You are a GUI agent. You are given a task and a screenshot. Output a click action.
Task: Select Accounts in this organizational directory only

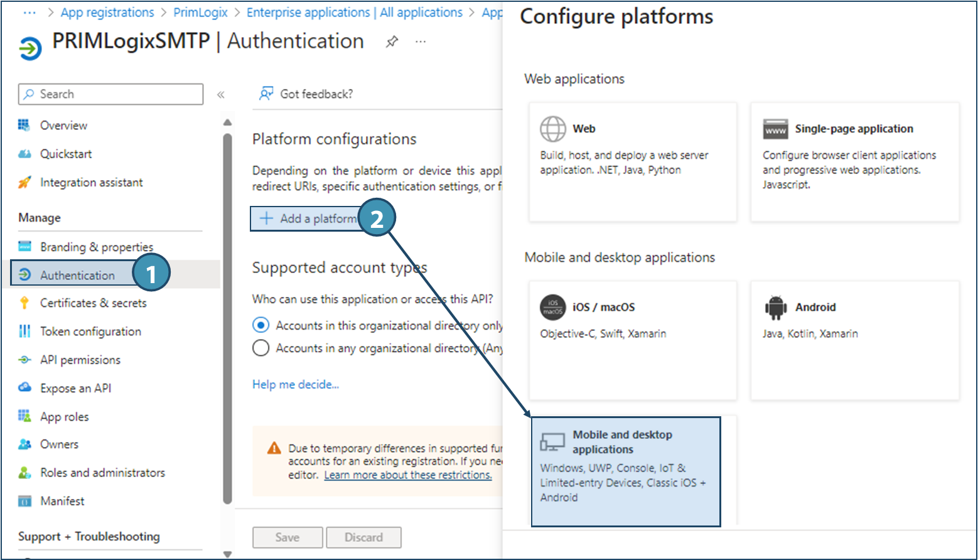pos(261,325)
